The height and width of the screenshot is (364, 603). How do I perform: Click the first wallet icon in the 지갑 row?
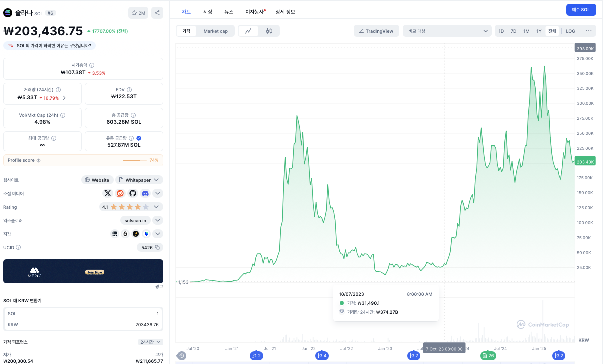[115, 234]
